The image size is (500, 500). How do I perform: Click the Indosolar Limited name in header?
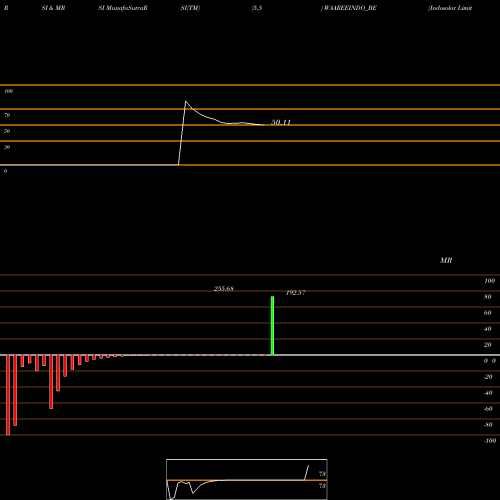coord(450,8)
